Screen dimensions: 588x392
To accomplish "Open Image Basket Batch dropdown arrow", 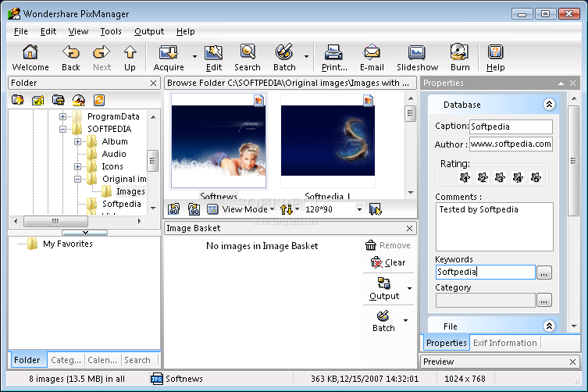I will (406, 320).
